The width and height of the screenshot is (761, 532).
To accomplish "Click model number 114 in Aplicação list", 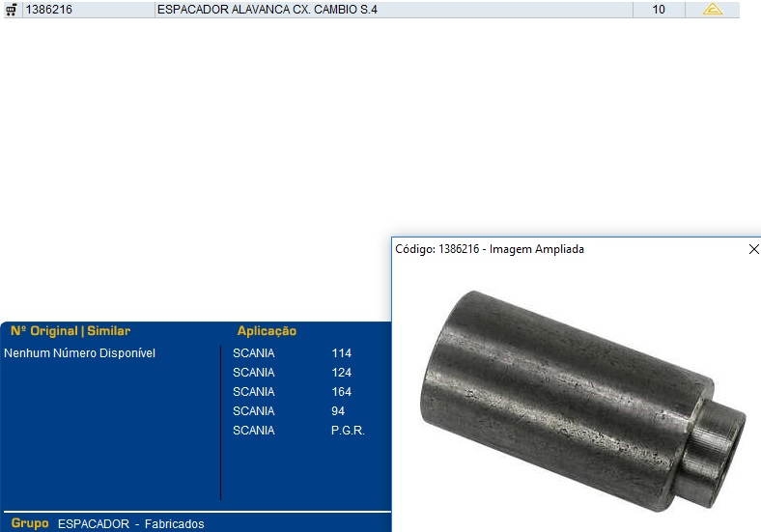I will (341, 353).
